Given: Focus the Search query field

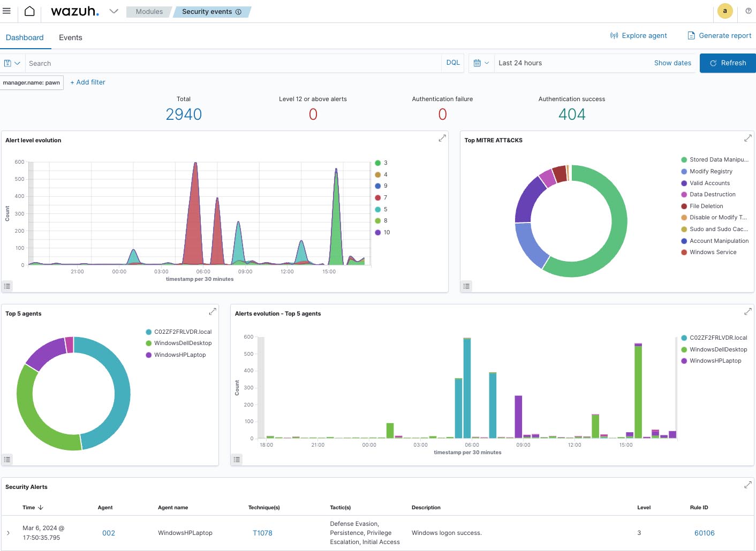Looking at the screenshot, I should pos(232,63).
